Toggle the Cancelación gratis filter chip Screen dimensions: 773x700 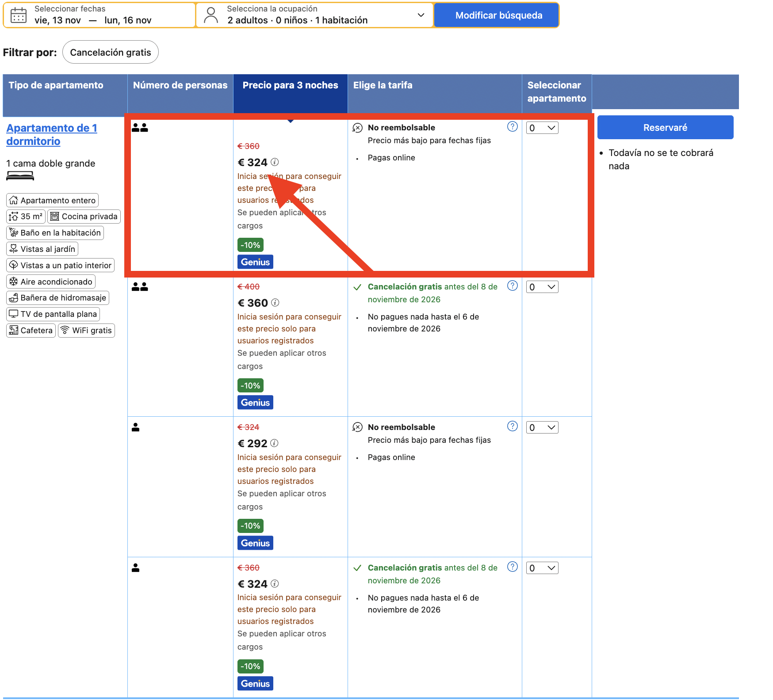click(x=111, y=52)
